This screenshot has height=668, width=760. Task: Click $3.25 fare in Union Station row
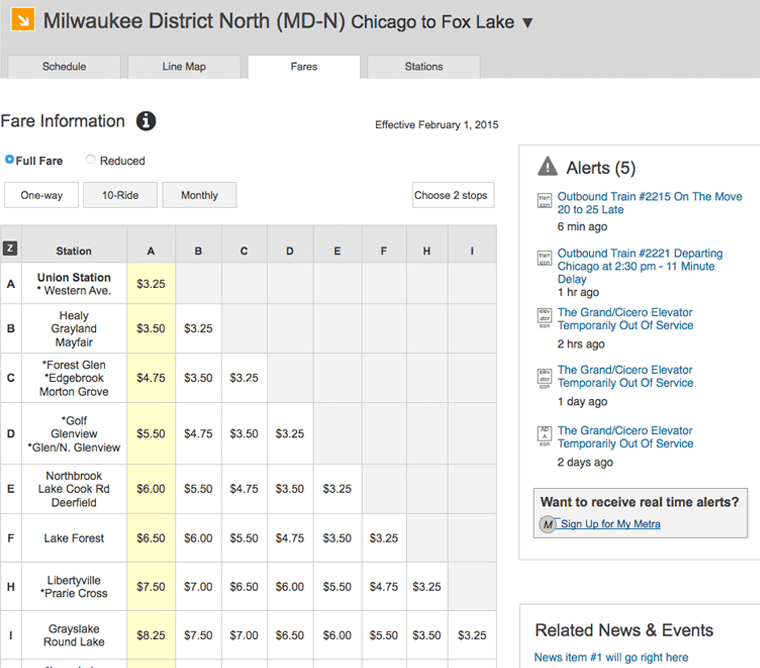(151, 284)
